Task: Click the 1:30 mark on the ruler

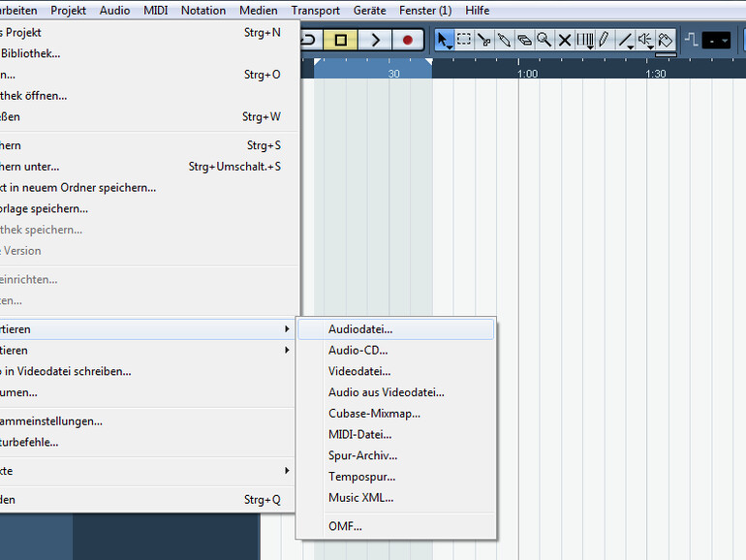Action: tap(656, 74)
